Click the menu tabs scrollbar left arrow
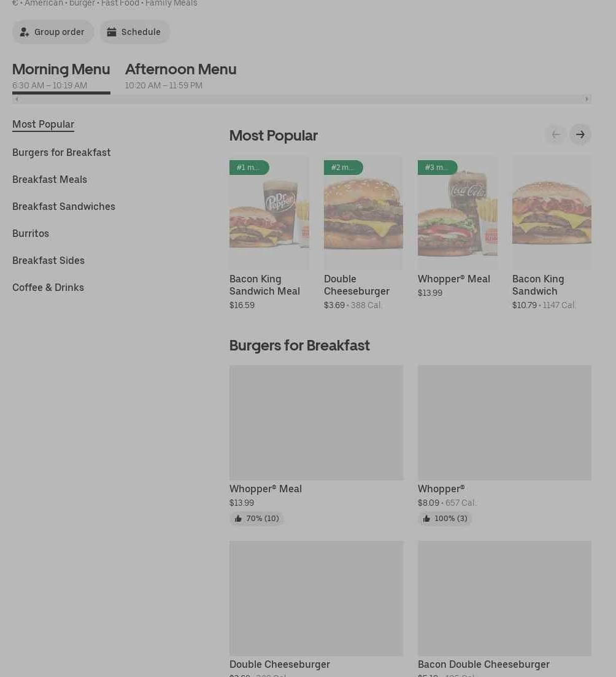 [x=17, y=99]
